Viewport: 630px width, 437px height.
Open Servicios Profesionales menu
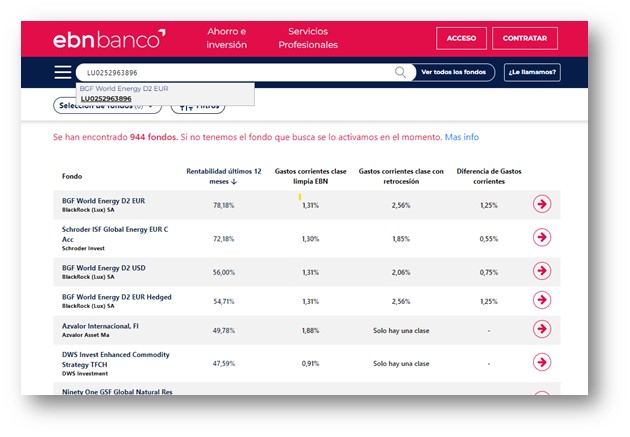point(308,38)
